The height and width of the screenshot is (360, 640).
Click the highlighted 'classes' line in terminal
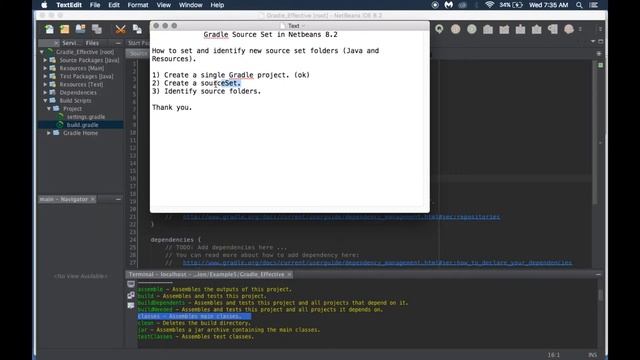coord(194,316)
